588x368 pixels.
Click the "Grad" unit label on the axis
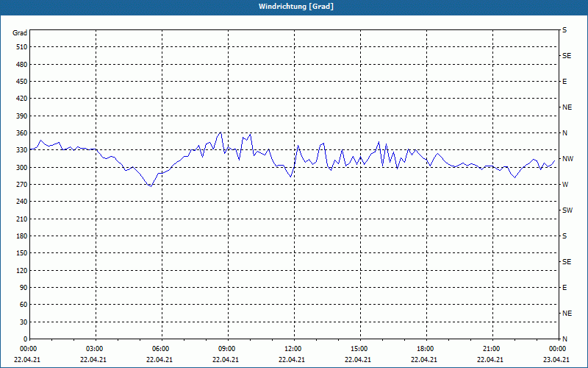click(20, 33)
